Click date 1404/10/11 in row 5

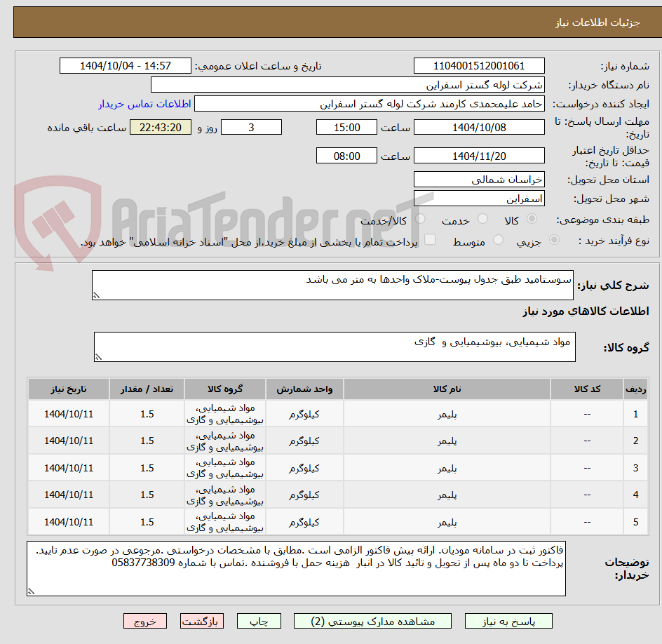[69, 523]
